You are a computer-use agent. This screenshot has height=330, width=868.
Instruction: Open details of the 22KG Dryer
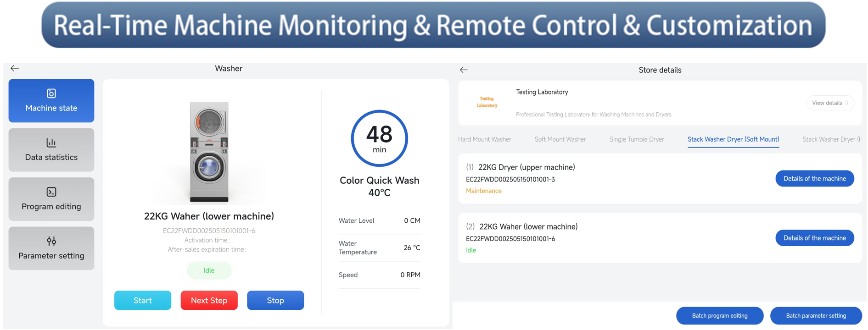click(x=814, y=179)
